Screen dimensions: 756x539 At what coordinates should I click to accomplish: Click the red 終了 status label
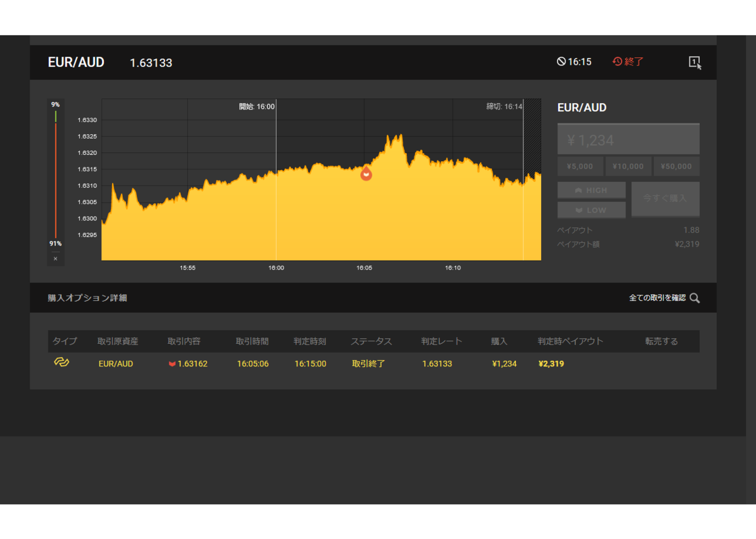click(x=634, y=62)
